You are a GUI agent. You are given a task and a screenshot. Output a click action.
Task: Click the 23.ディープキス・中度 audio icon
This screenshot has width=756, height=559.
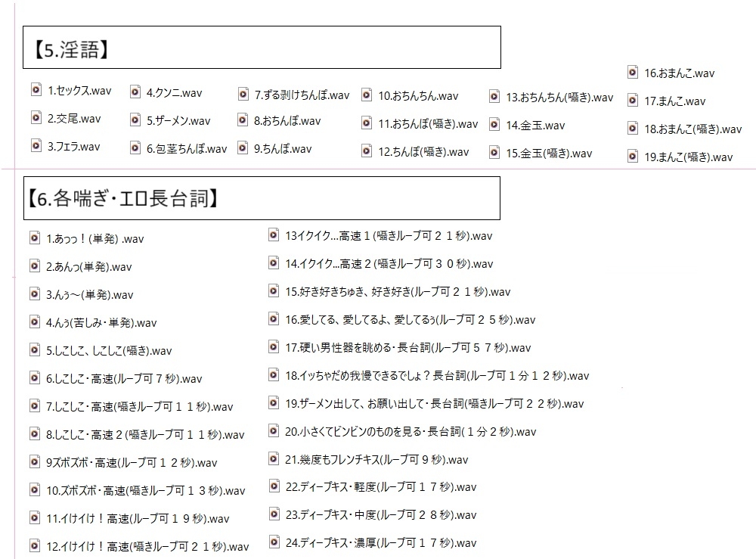click(274, 514)
